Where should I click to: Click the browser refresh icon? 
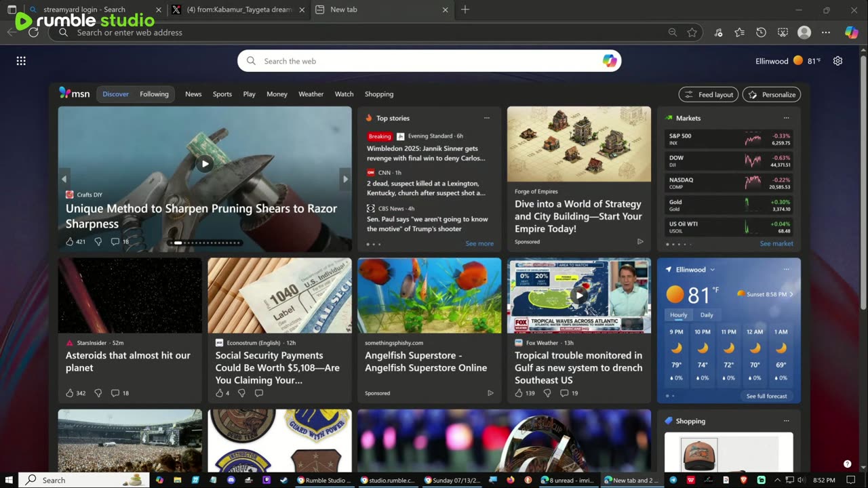[33, 32]
